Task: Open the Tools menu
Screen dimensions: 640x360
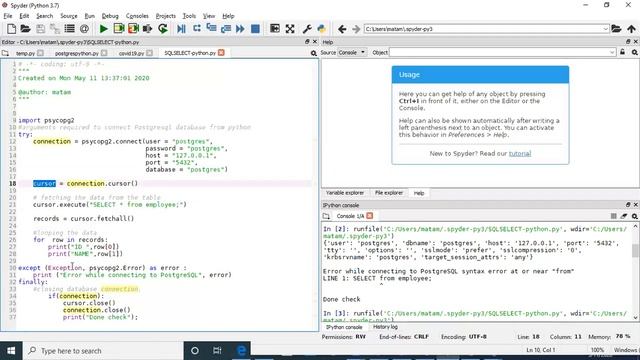Action: point(189,16)
